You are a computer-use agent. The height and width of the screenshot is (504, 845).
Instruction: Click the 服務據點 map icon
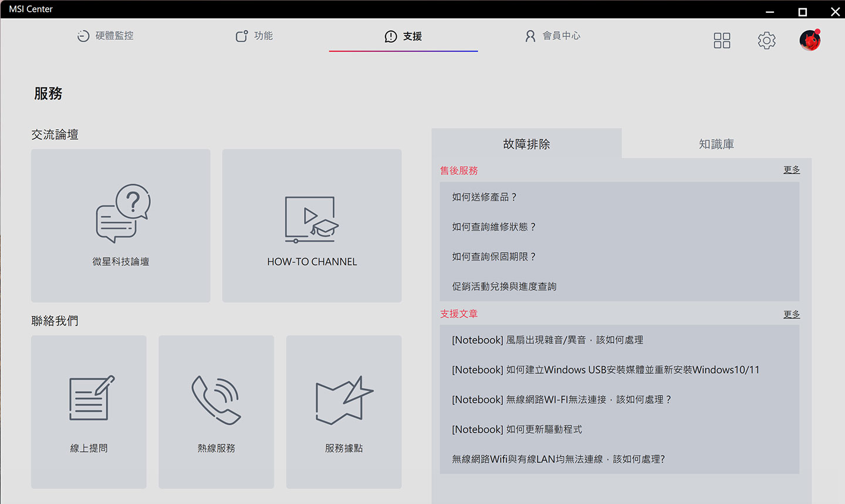point(344,400)
